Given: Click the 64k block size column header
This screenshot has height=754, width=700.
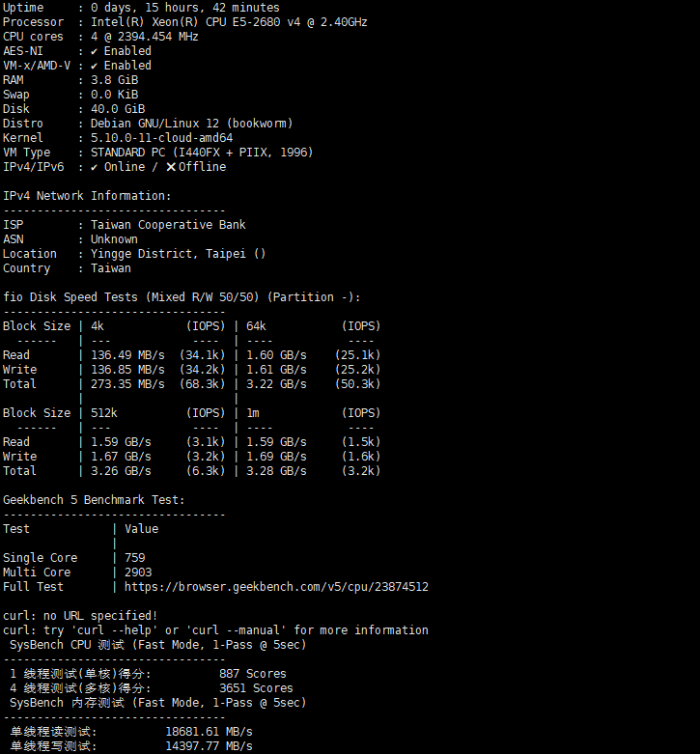Looking at the screenshot, I should point(256,326).
